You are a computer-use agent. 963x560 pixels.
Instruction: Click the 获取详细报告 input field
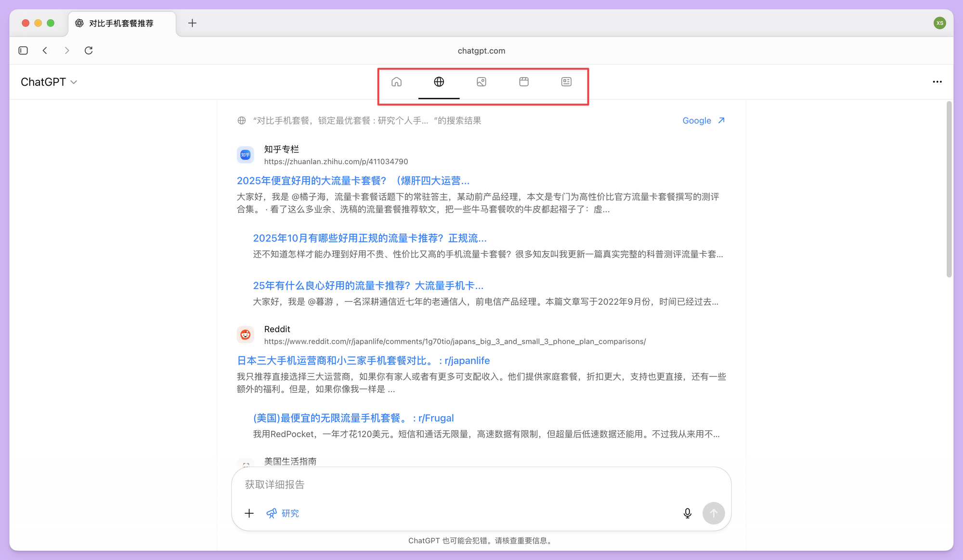pos(433,485)
